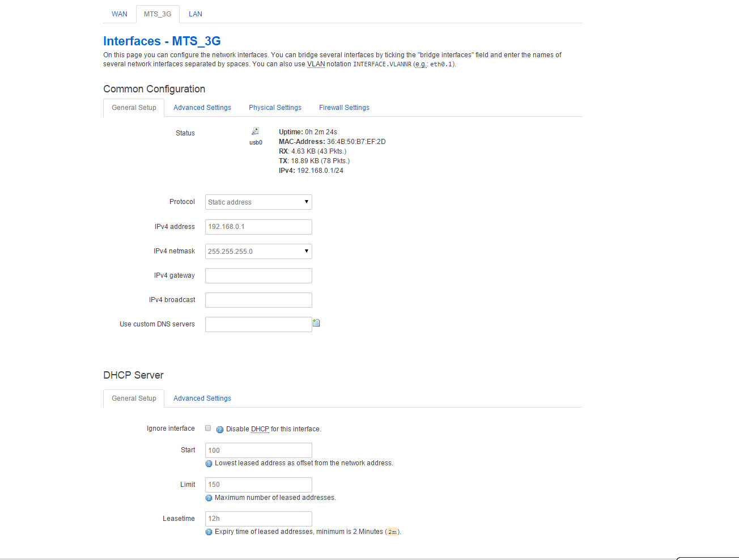The width and height of the screenshot is (739, 560).
Task: Open DHCP Server Advanced Settings tab
Action: coord(202,398)
